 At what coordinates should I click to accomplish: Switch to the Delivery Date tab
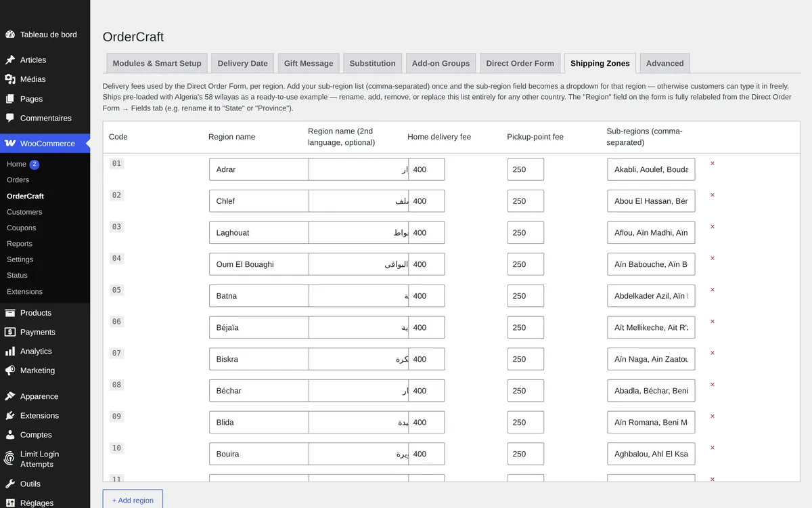coord(243,63)
